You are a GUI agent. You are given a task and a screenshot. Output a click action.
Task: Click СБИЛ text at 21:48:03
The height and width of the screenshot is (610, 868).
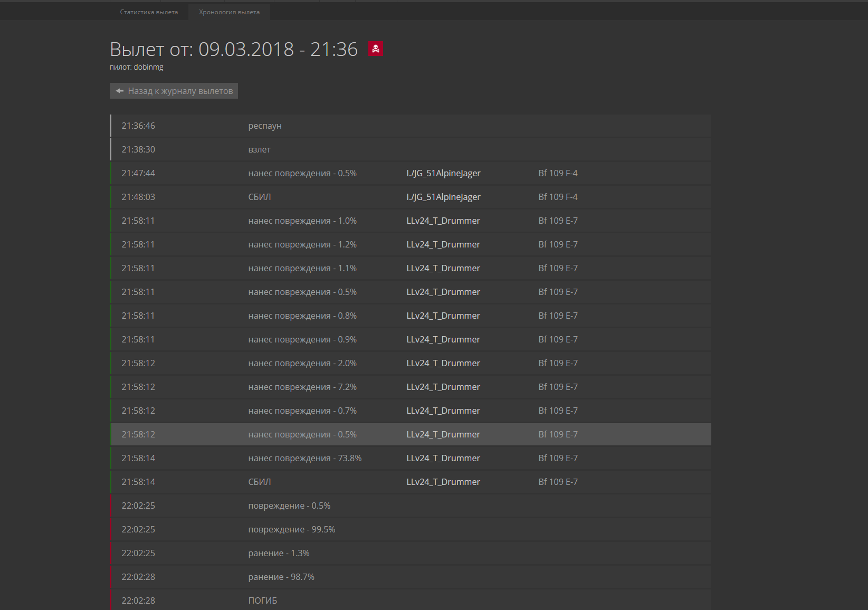point(260,197)
